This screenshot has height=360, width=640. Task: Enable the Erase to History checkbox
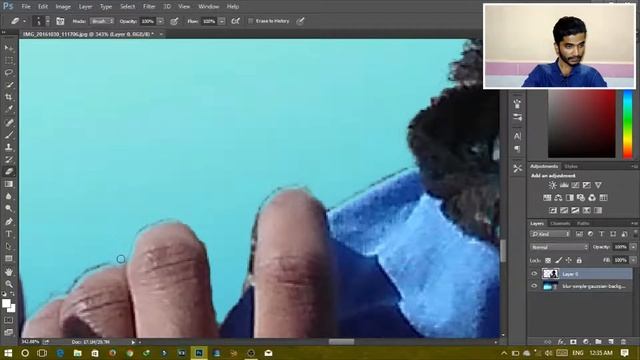point(251,21)
